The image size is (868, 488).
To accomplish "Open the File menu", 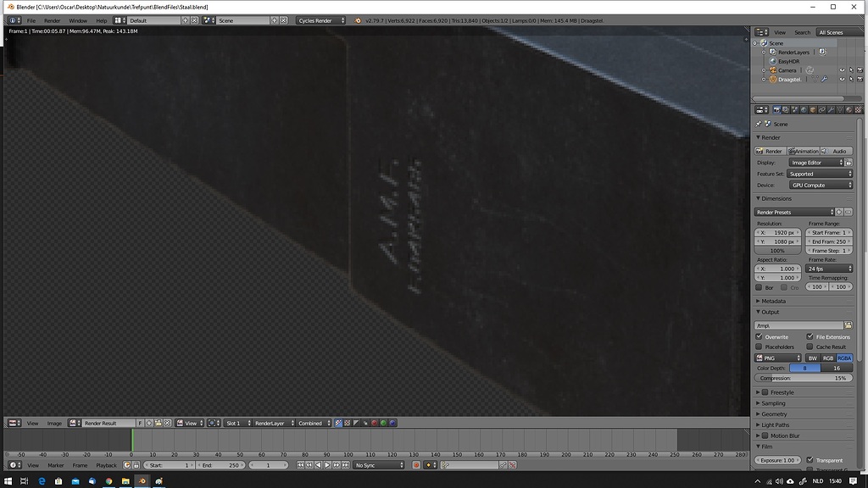I will [x=31, y=20].
